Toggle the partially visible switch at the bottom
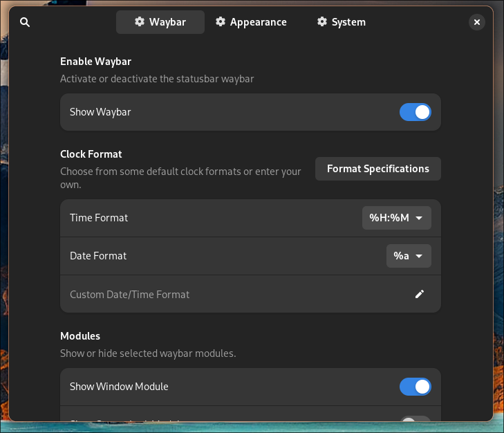The image size is (504, 433). (415, 420)
